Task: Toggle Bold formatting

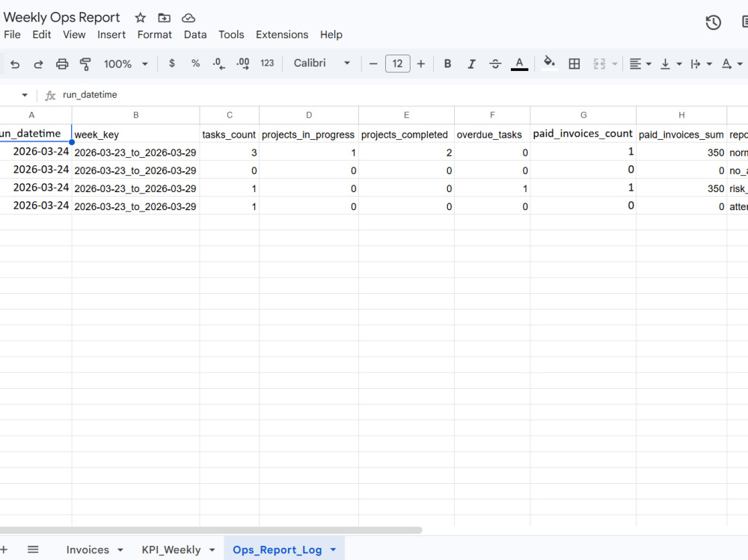Action: click(x=447, y=64)
